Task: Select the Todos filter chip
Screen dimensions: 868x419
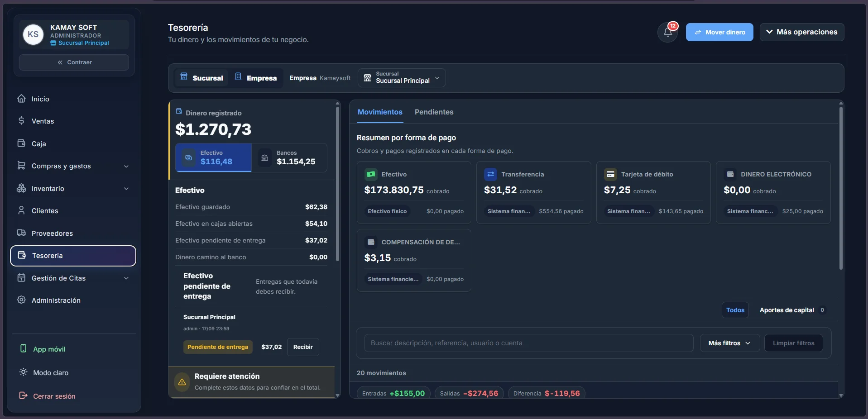Action: (x=735, y=310)
